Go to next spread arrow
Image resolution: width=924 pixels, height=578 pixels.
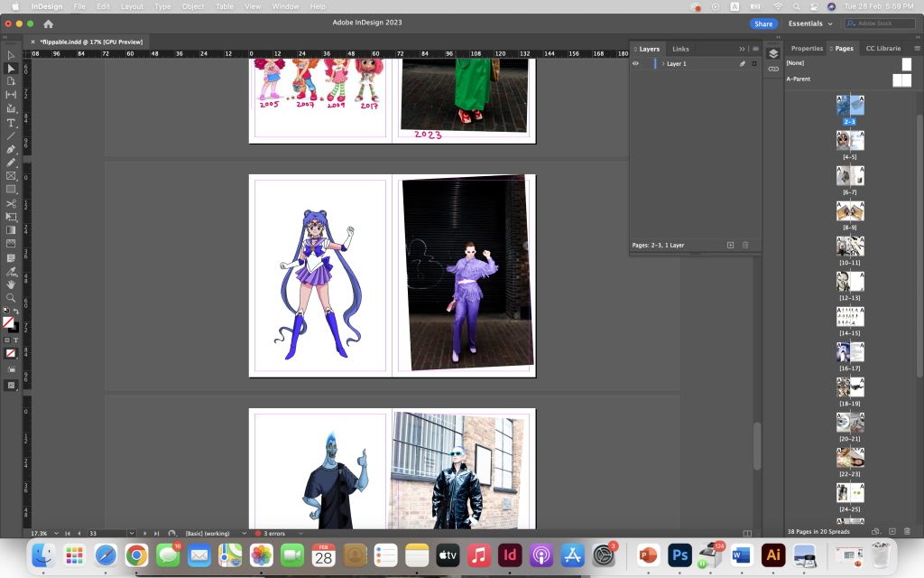pos(145,533)
